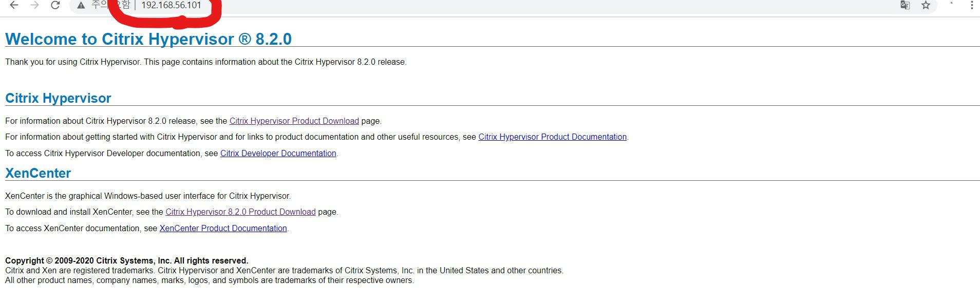Click the 'Thank you for using Citrix Hypervisor' sentence
This screenshot has height=301, width=980.
pyautogui.click(x=205, y=62)
